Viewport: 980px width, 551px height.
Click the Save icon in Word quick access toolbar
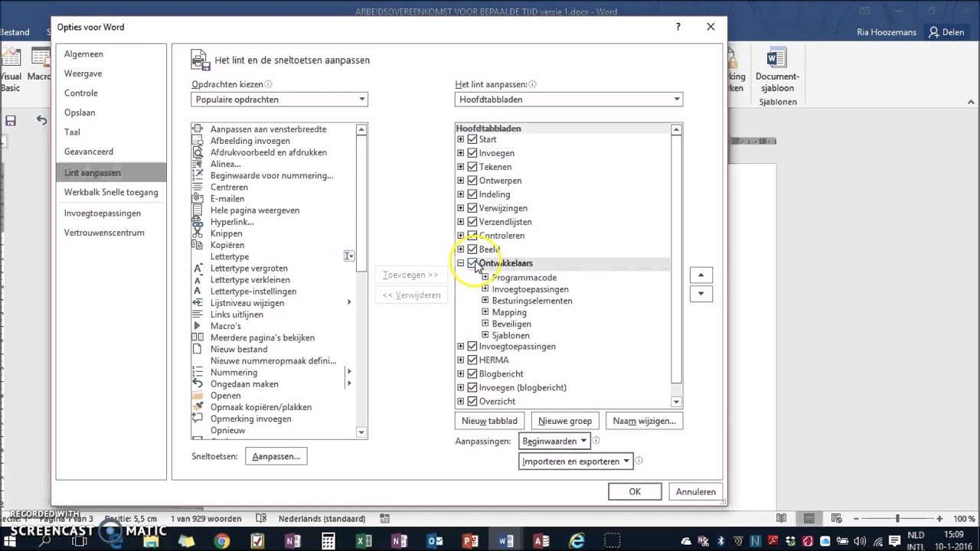[x=11, y=121]
